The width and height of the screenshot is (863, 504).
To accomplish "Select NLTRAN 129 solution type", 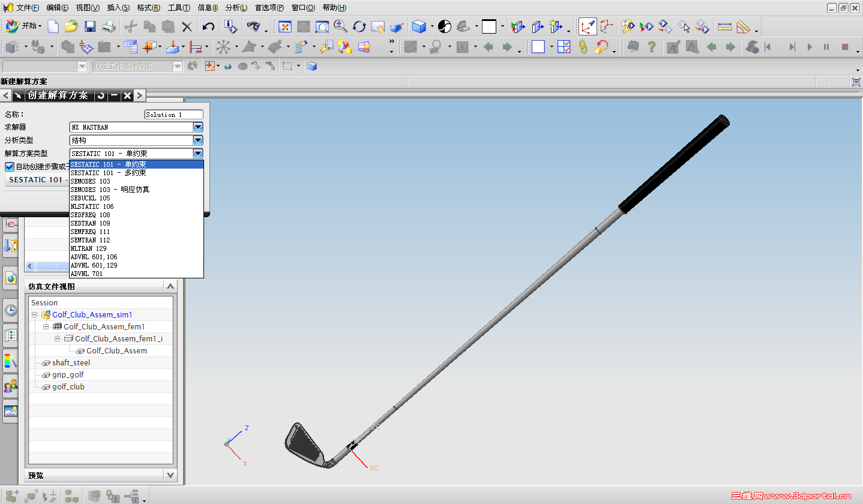I will 137,248.
